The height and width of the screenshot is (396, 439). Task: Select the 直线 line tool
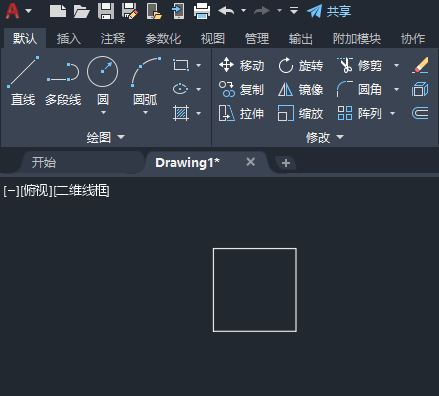point(23,81)
